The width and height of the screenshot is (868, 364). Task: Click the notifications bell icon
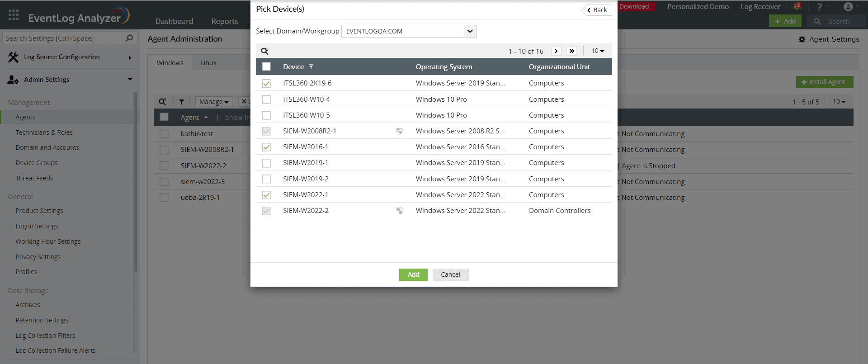[x=797, y=7]
